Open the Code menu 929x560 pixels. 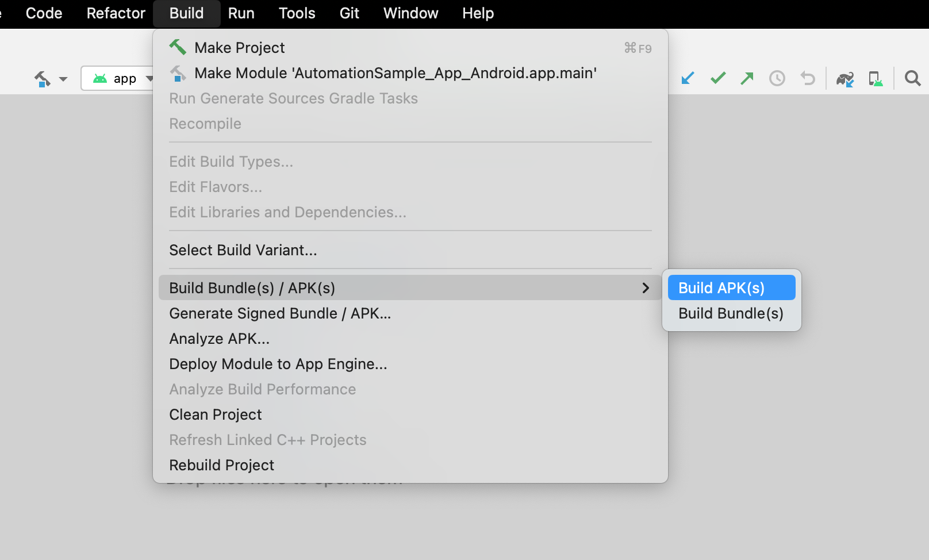coord(44,13)
